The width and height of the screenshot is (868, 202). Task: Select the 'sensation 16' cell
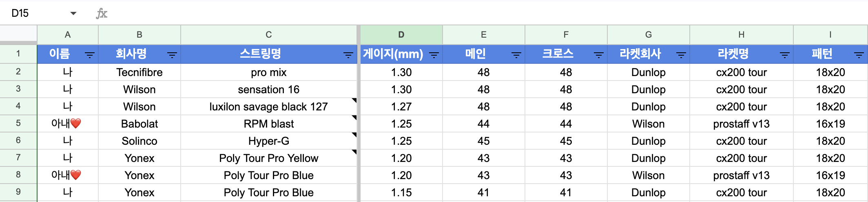click(269, 89)
